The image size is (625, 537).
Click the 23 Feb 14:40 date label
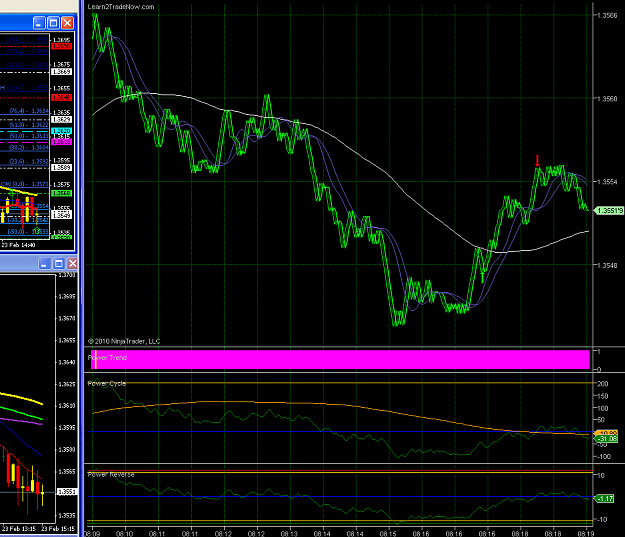click(18, 245)
